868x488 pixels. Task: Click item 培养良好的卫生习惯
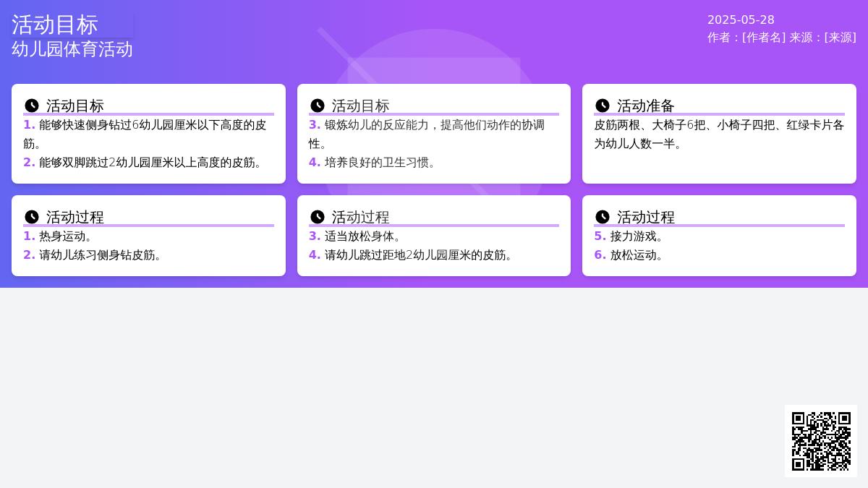coord(434,163)
